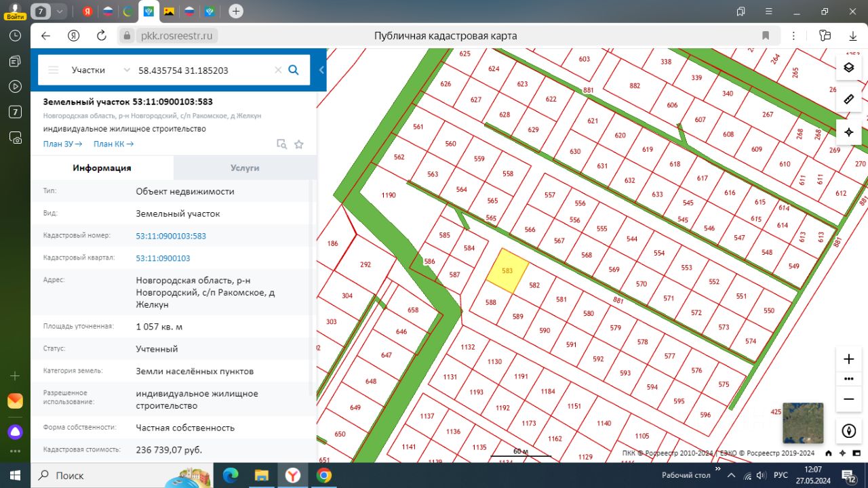Switch to satellite basemap thumbnail
This screenshot has width=868, height=488.
pyautogui.click(x=803, y=423)
